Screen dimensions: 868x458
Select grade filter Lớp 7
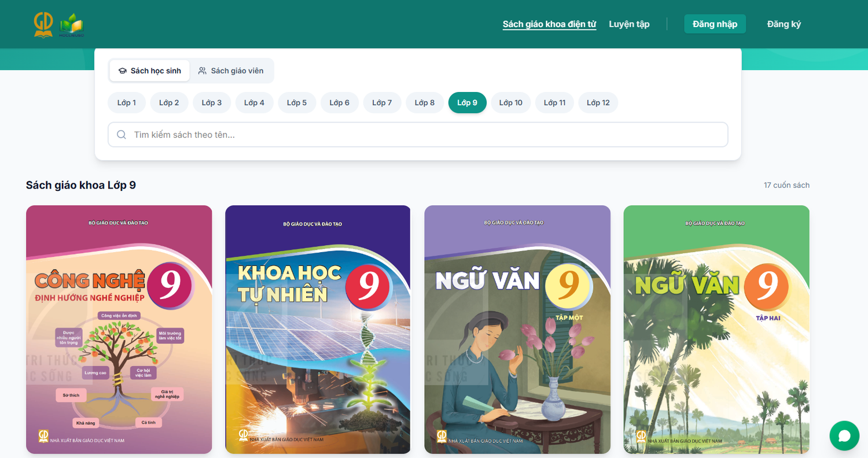[x=382, y=102]
